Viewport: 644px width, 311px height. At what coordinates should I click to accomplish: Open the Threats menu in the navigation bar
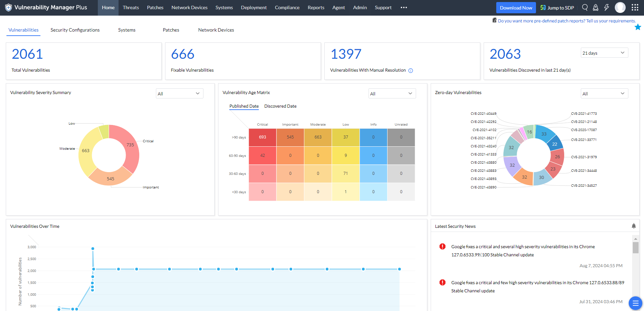pos(131,7)
